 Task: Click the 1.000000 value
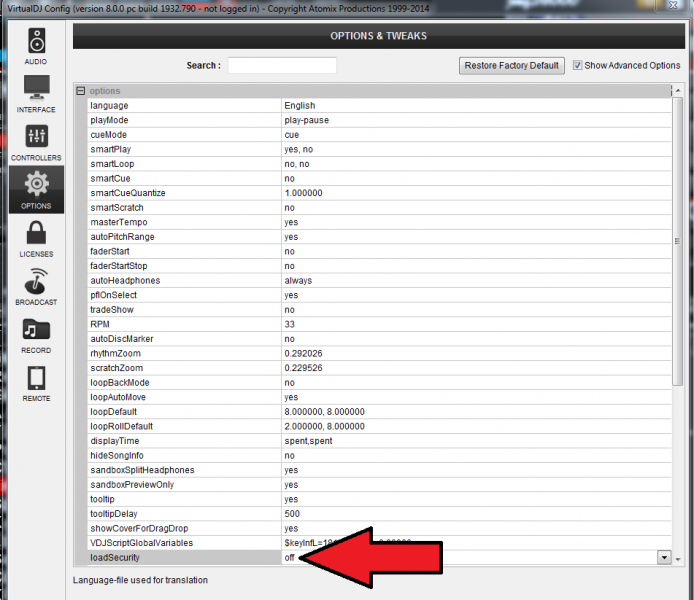[303, 193]
